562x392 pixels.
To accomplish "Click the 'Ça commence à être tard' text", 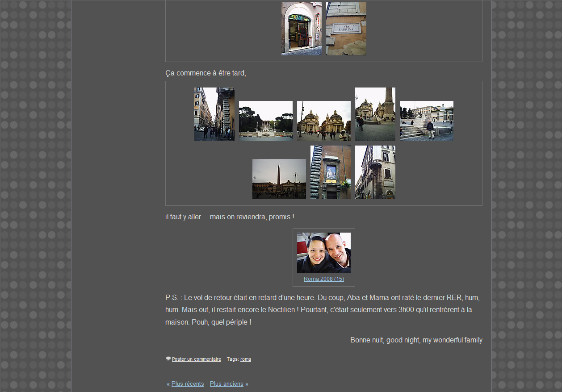I will click(206, 73).
